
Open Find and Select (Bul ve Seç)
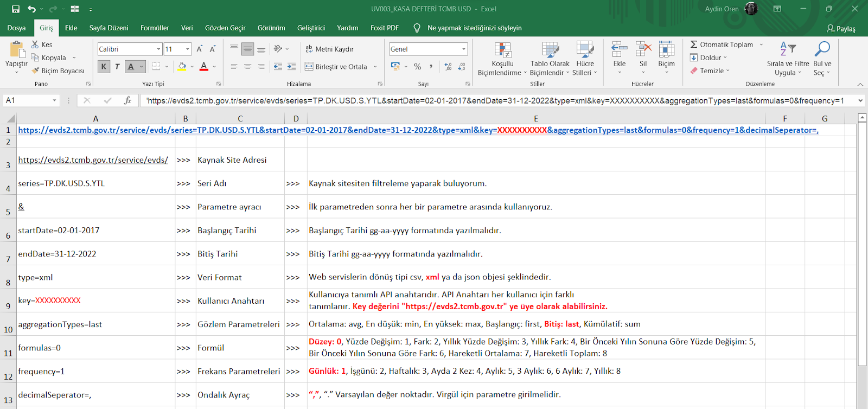click(822, 59)
